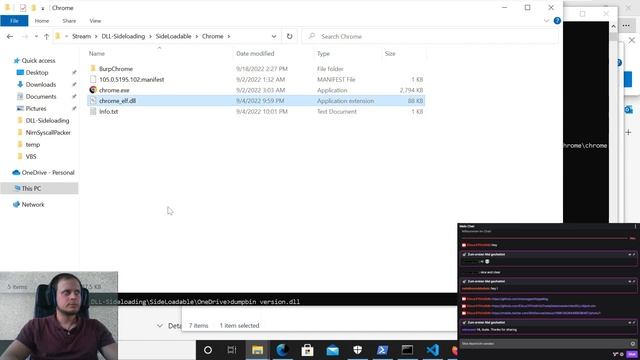Open NimSyscallPacker folder in sidebar
The height and width of the screenshot is (360, 640).
(x=48, y=133)
